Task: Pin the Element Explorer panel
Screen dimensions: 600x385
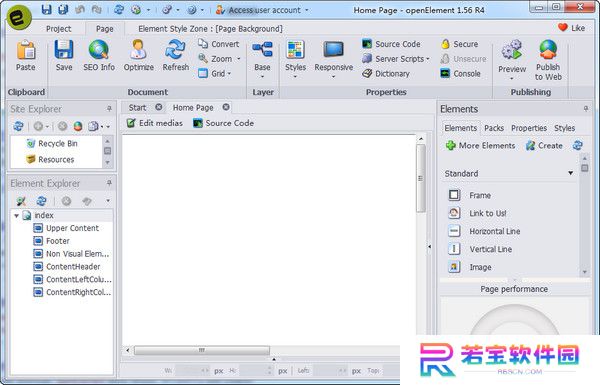Action: point(109,183)
